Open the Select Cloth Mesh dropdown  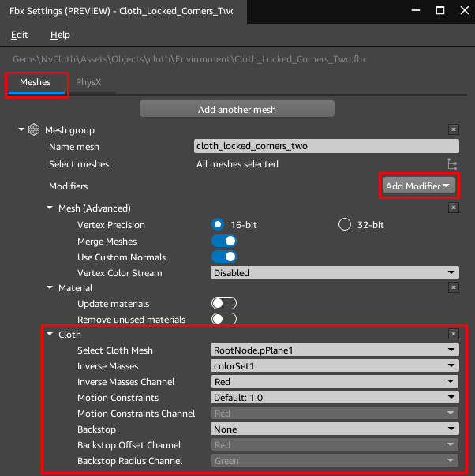tap(335, 350)
